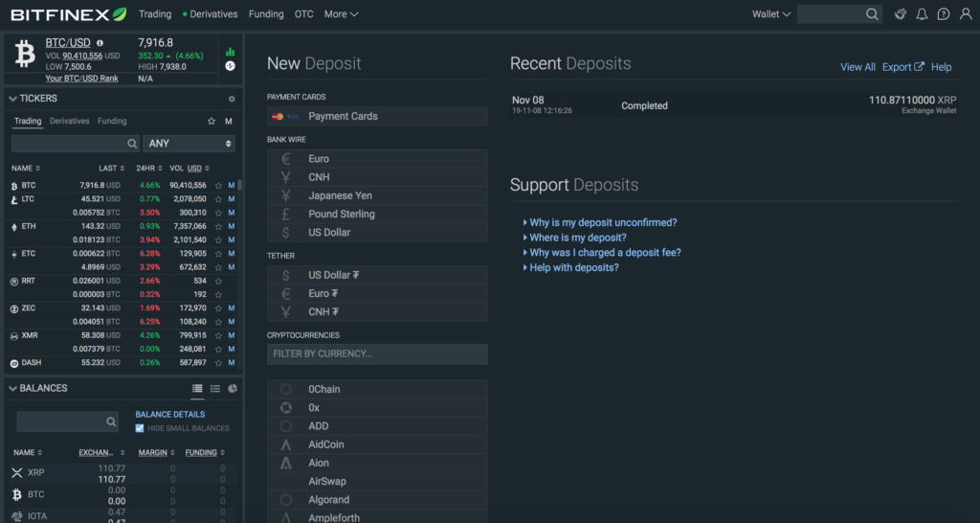The width and height of the screenshot is (980, 523).
Task: Show BTC/USD info icon
Action: coord(100,43)
